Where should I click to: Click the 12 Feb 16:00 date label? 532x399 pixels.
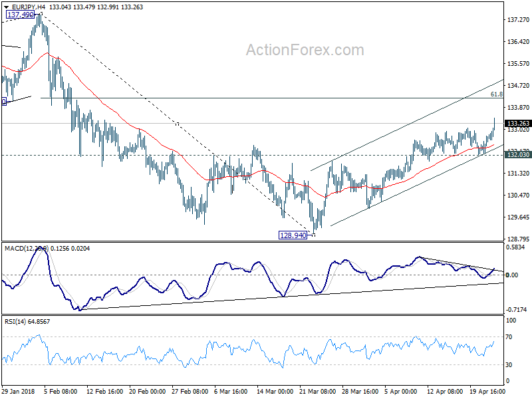[105, 392]
